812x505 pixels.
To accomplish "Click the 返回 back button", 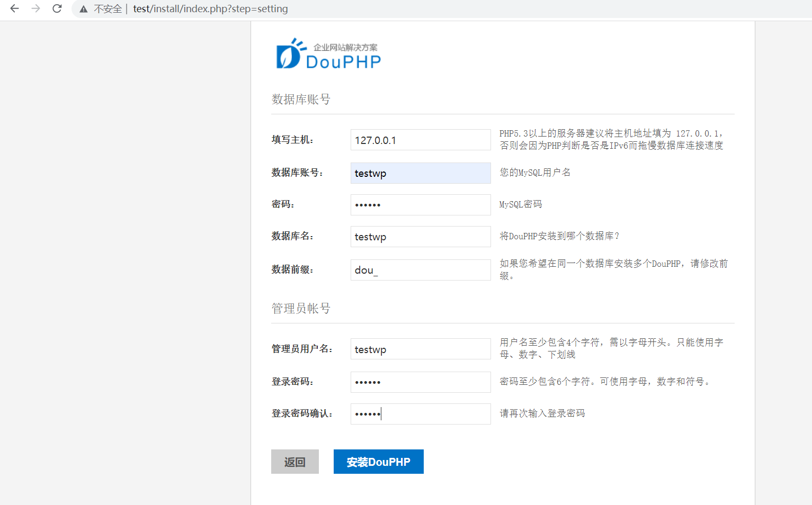I will [295, 462].
